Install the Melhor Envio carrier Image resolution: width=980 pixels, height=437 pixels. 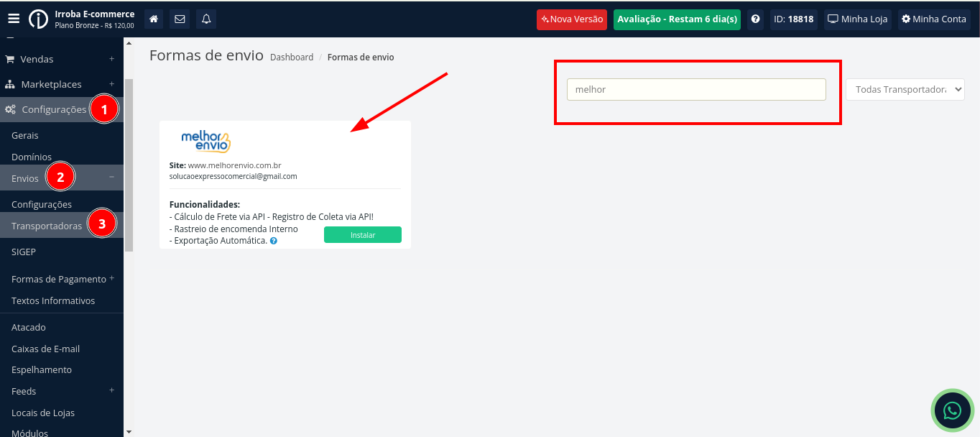point(363,235)
